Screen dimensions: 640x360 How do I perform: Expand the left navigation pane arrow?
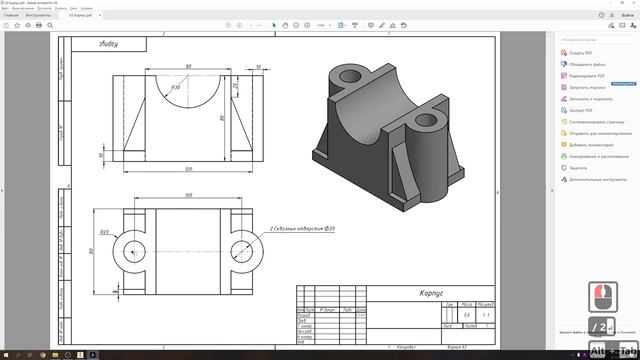(2, 190)
